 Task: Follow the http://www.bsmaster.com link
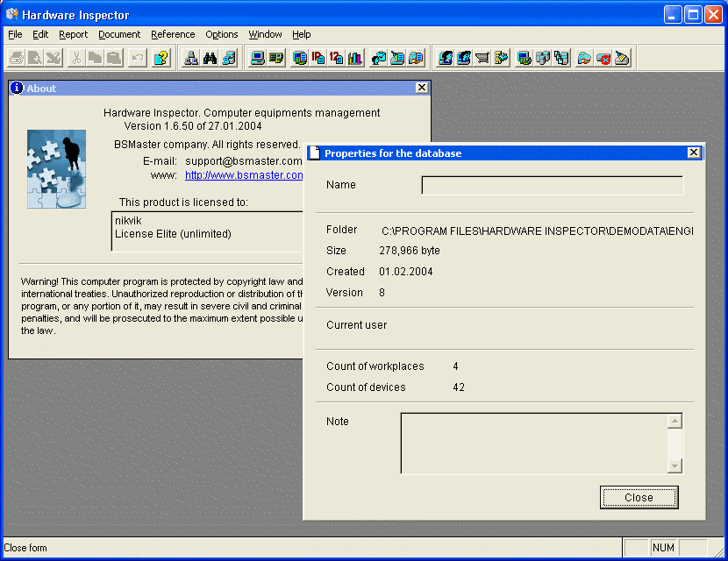click(x=244, y=175)
